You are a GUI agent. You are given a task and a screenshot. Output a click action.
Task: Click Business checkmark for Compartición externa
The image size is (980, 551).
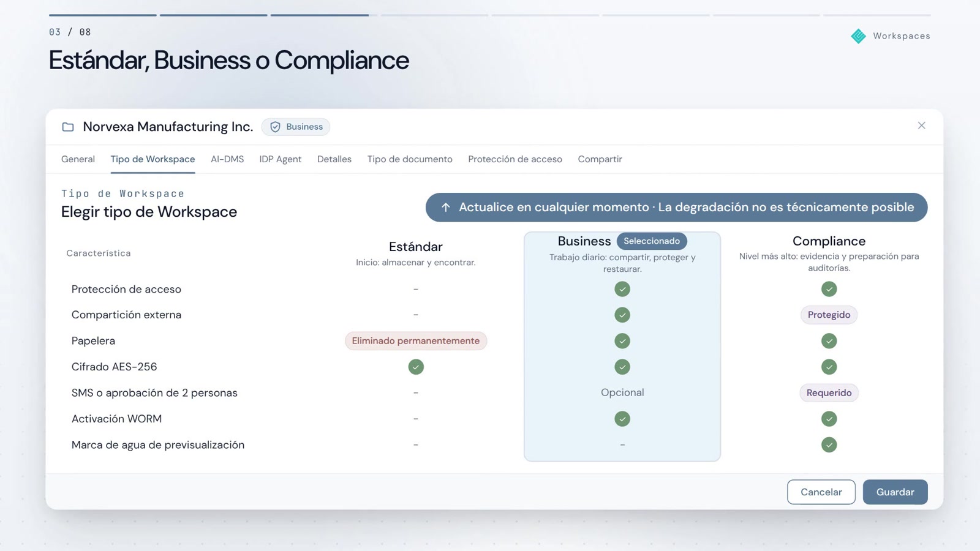coord(622,315)
